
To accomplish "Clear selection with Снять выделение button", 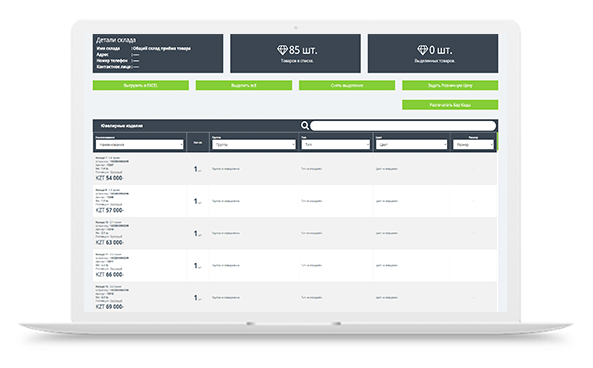I will pos(347,85).
